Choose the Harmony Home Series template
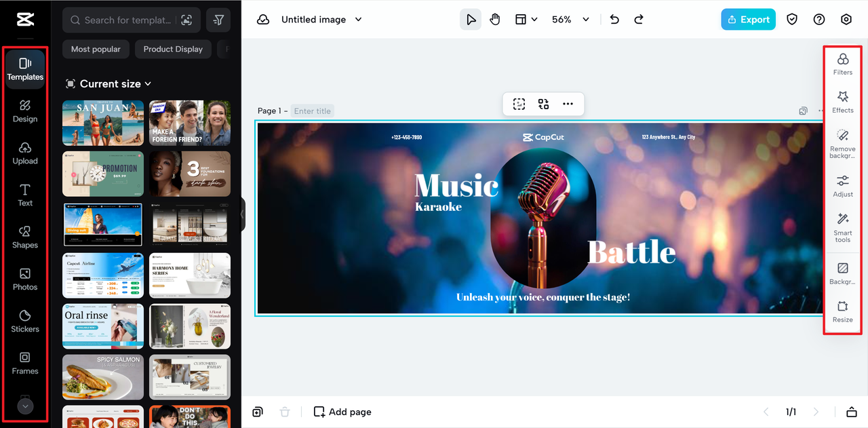Screen dimensions: 868x428 click(x=190, y=275)
